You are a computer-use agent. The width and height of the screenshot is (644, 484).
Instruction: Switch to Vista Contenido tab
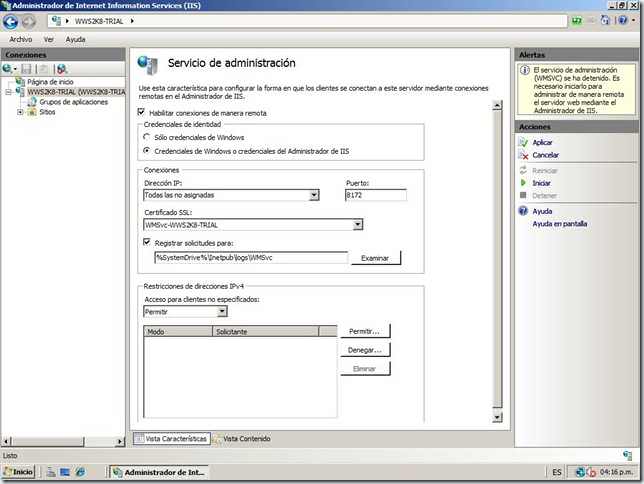coord(242,439)
